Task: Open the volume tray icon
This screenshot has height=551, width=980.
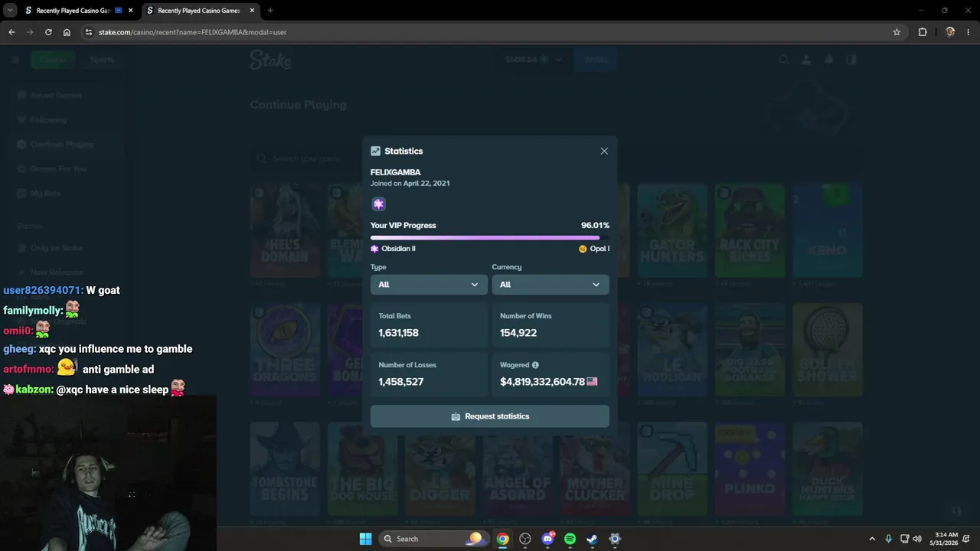Action: click(917, 539)
